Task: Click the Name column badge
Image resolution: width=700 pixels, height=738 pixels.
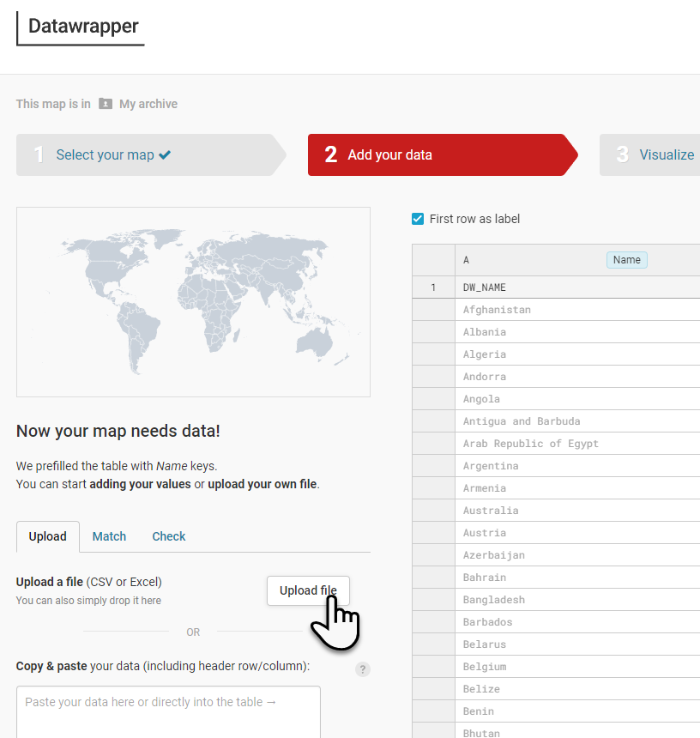Action: point(626,260)
